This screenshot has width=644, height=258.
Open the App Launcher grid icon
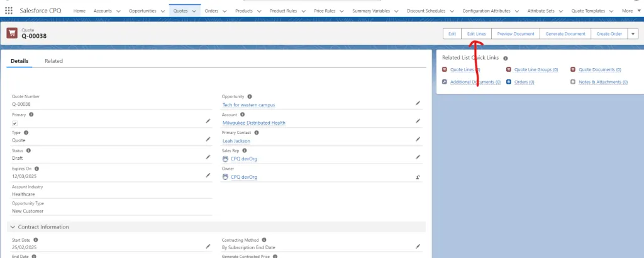coord(9,11)
